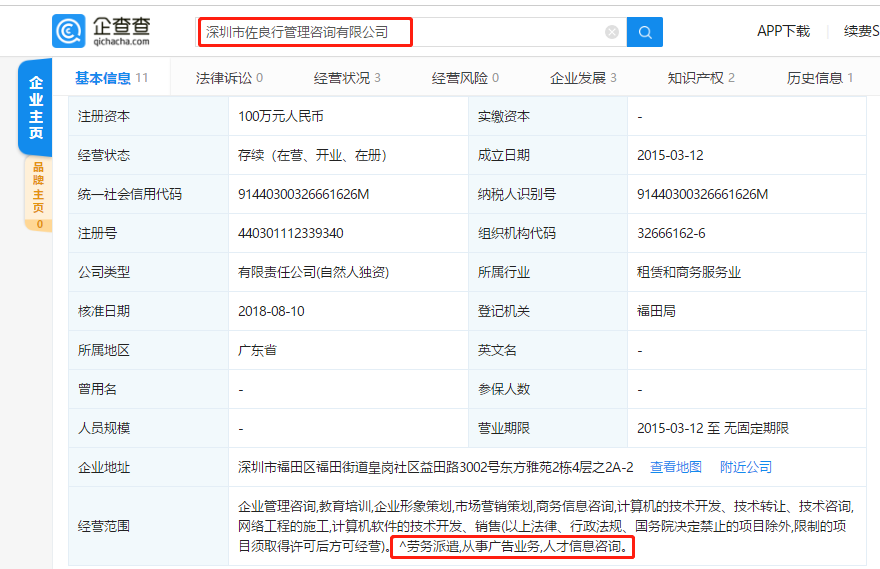Click the 注册资本 row label
Screen dimensions: 880x569
click(104, 116)
